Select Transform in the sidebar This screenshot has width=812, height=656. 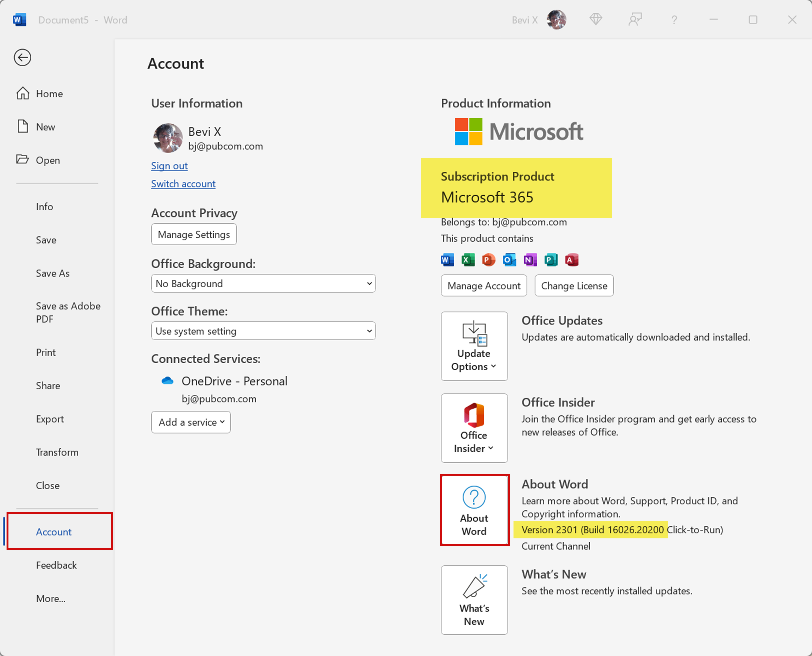point(57,452)
